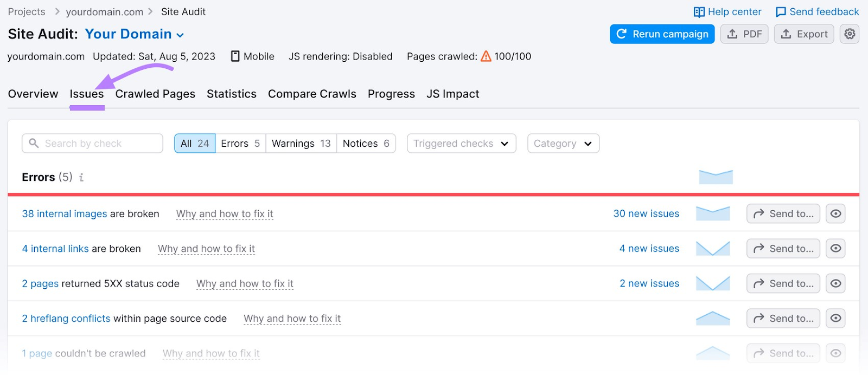Click the Rerun campaign button
Viewport: 868px width, 376px height.
(662, 34)
